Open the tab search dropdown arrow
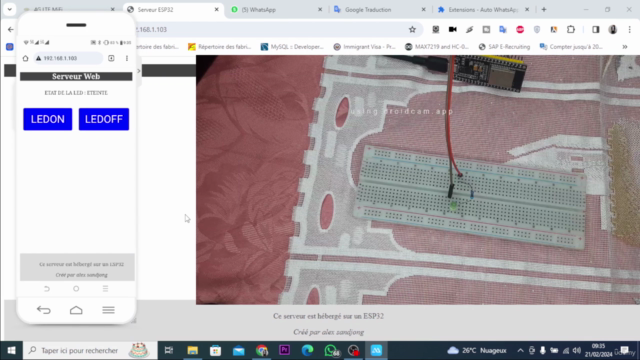The width and height of the screenshot is (640, 360). 9,9
